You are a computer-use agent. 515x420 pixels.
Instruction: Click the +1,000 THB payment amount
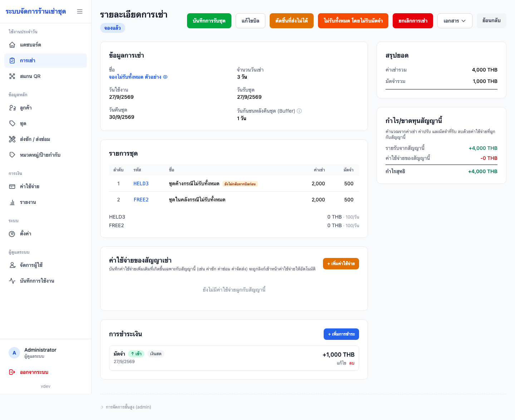[x=339, y=355]
